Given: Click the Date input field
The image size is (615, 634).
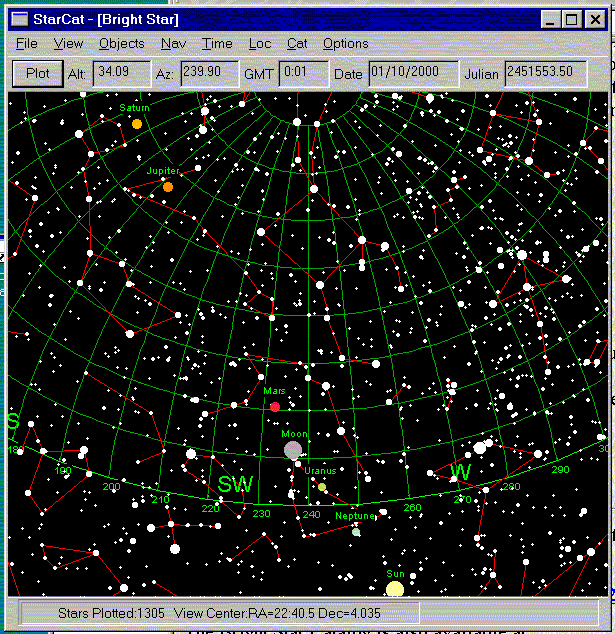Looking at the screenshot, I should pos(414,73).
